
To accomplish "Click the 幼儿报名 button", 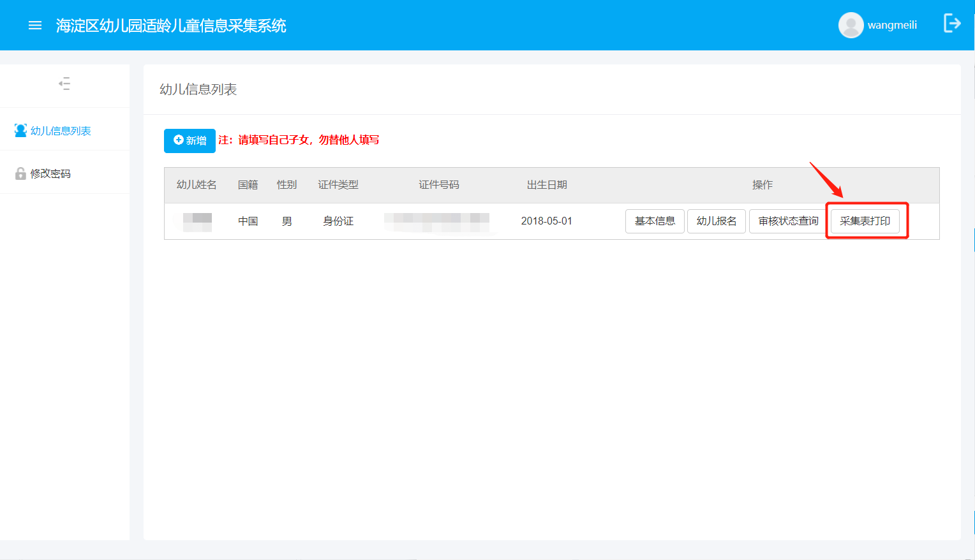I will [717, 221].
